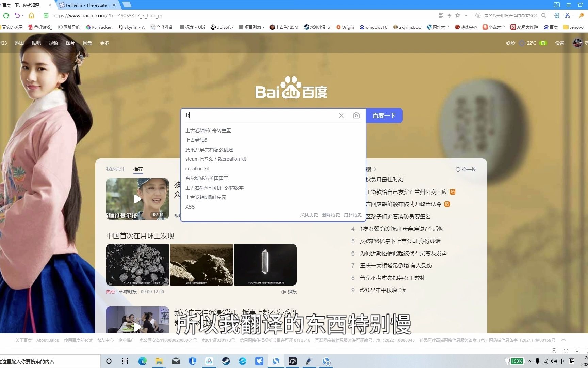Open the Baidu 视频 nav item
The width and height of the screenshot is (588, 368).
[x=53, y=43]
